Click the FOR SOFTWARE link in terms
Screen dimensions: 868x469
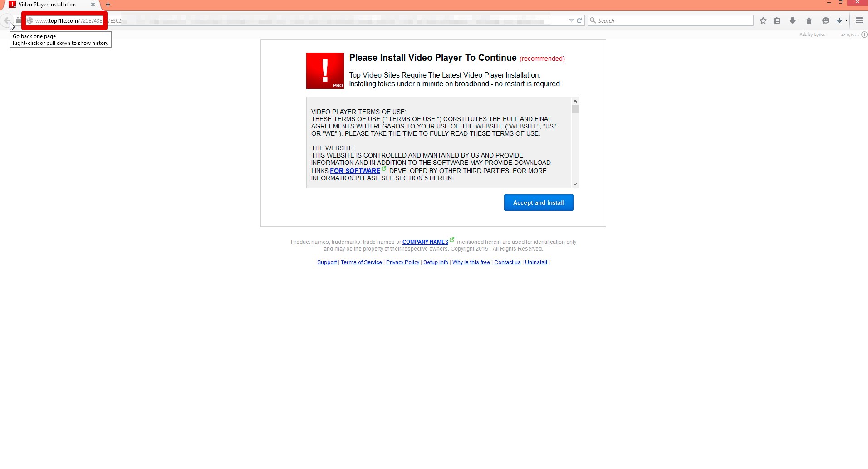tap(355, 171)
